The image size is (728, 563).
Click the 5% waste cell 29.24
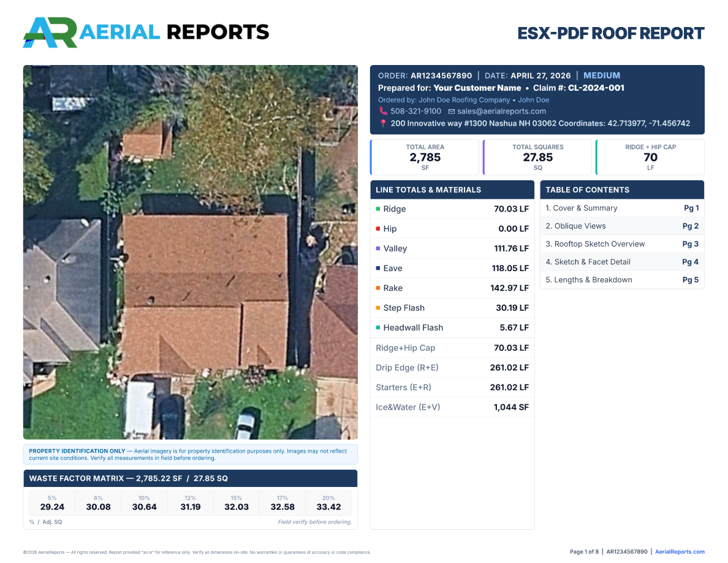tap(52, 503)
